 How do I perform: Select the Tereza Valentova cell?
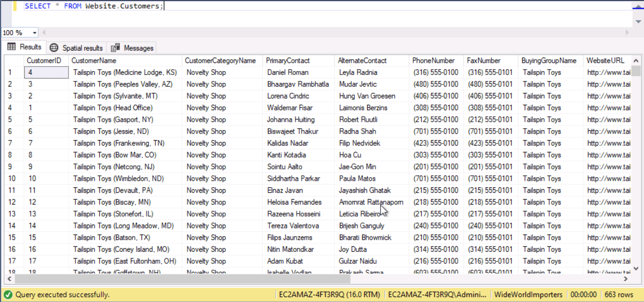coord(299,226)
